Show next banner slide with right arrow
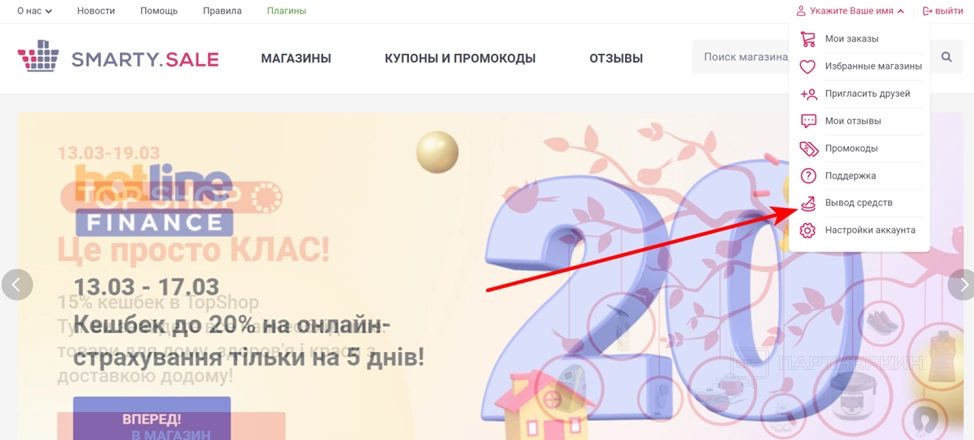Viewport: 974px width, 440px height. click(962, 285)
